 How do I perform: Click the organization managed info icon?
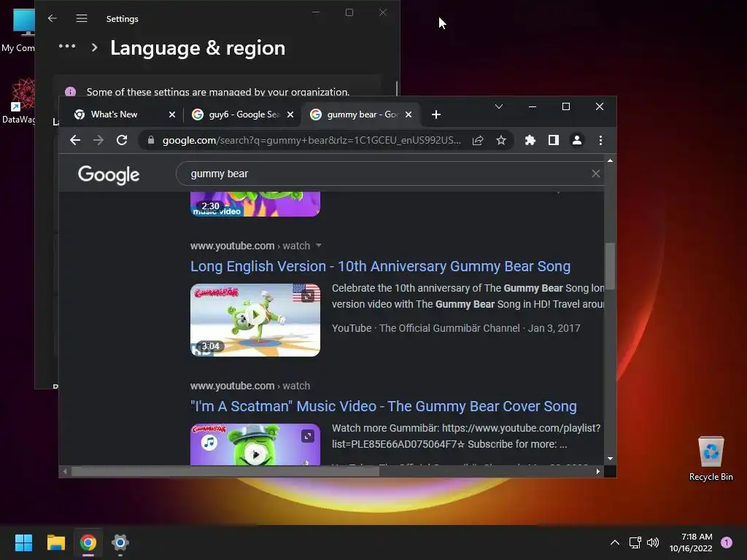click(x=71, y=91)
